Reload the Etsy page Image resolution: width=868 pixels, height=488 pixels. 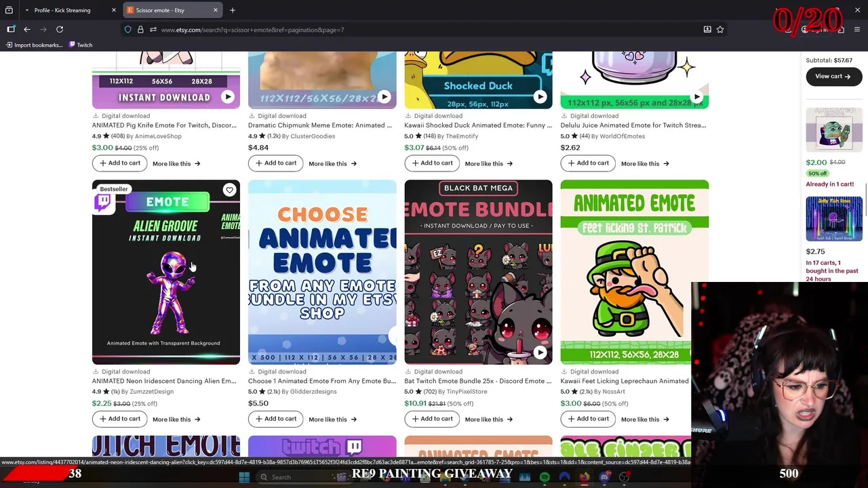60,29
